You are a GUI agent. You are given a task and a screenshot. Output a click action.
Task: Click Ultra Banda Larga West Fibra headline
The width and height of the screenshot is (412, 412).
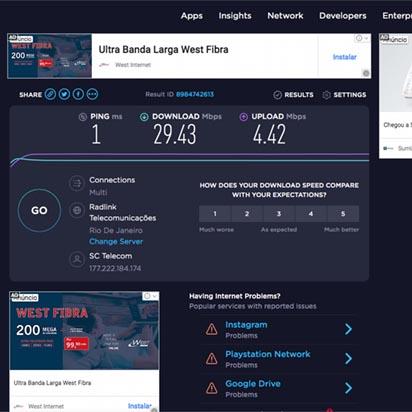click(163, 50)
